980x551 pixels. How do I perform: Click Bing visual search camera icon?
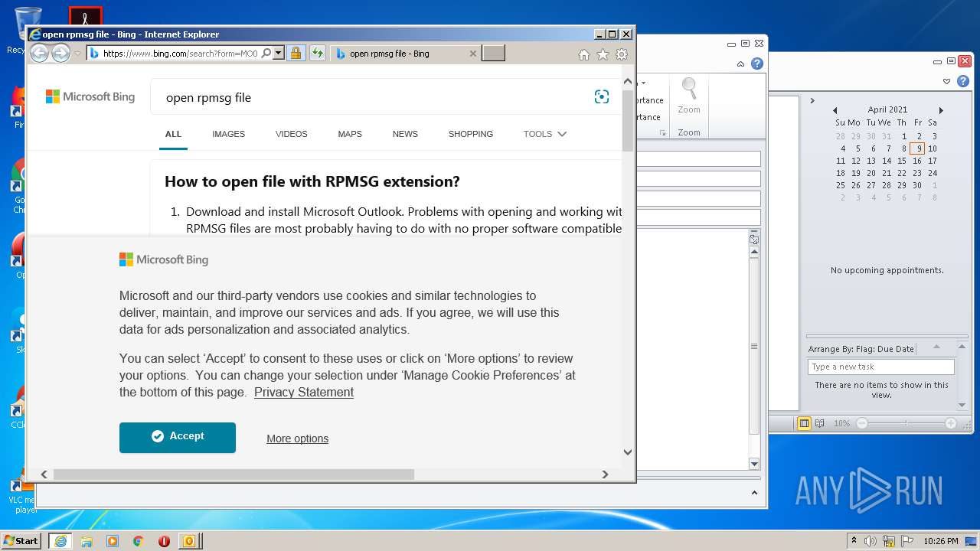pyautogui.click(x=602, y=96)
